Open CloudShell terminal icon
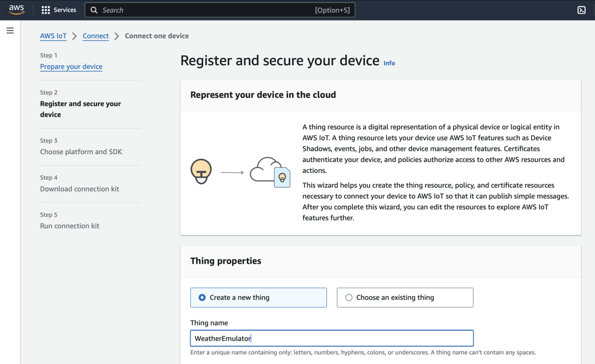The height and width of the screenshot is (364, 595). click(581, 10)
